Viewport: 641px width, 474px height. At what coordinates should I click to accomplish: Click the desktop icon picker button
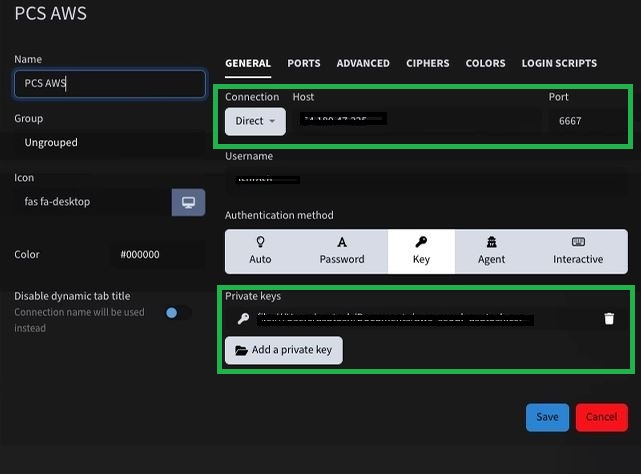[188, 202]
